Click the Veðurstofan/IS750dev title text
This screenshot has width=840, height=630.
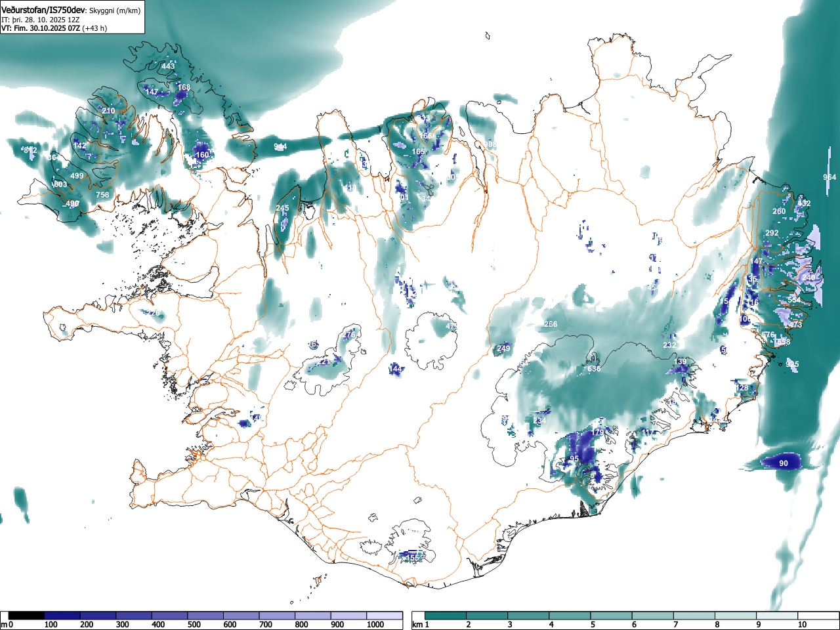pos(43,10)
